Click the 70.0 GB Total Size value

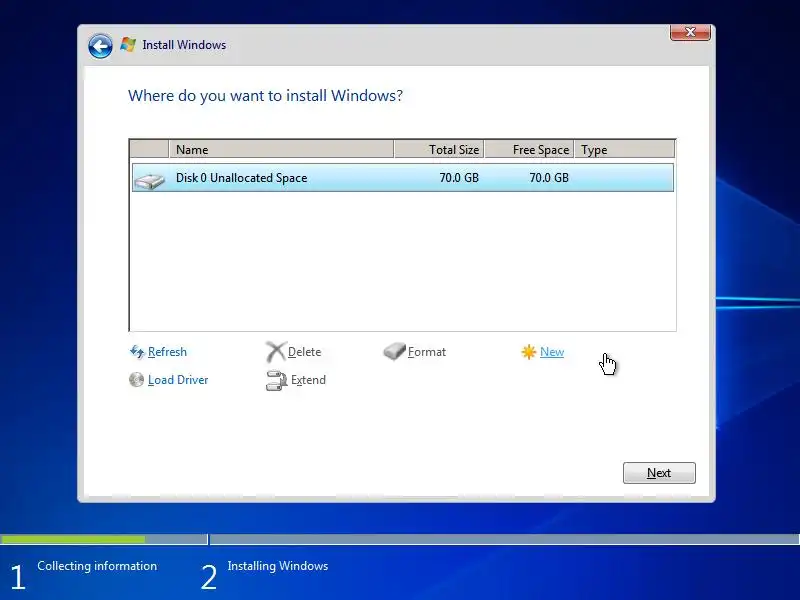click(x=459, y=178)
